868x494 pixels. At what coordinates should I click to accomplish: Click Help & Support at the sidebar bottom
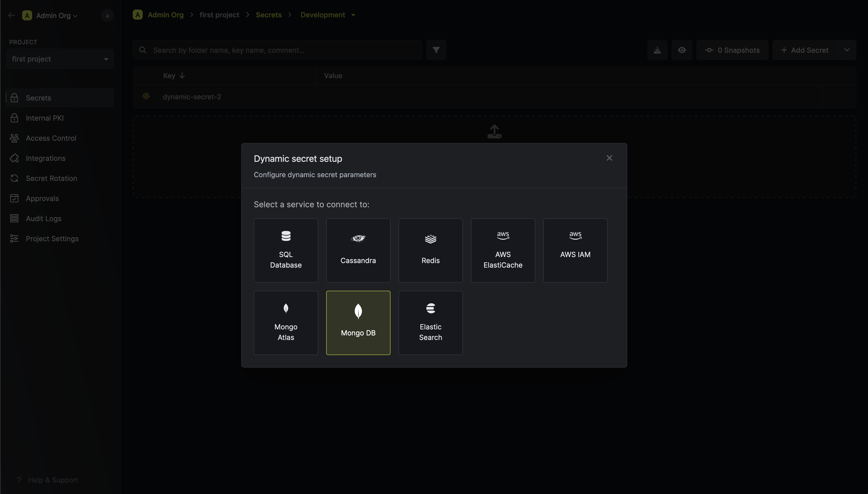47,480
